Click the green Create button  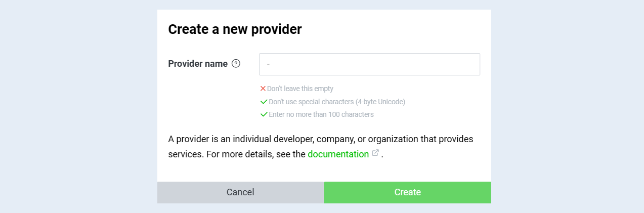pyautogui.click(x=408, y=192)
